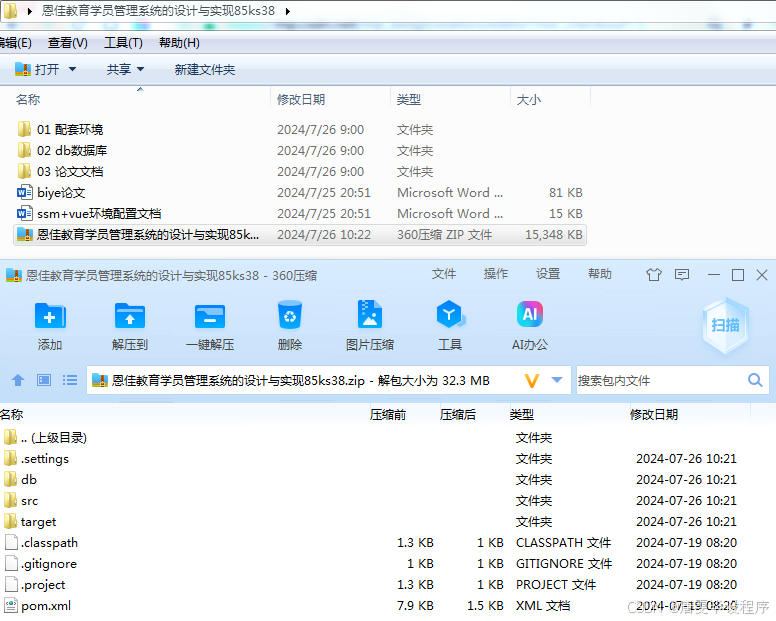Click the 添加 (Add) icon in 360压缩

pos(50,316)
